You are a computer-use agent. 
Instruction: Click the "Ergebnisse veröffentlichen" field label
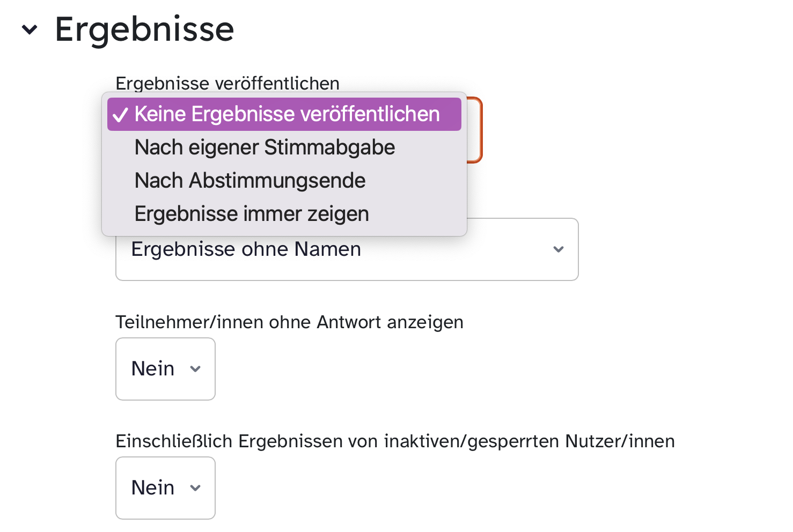[x=227, y=83]
